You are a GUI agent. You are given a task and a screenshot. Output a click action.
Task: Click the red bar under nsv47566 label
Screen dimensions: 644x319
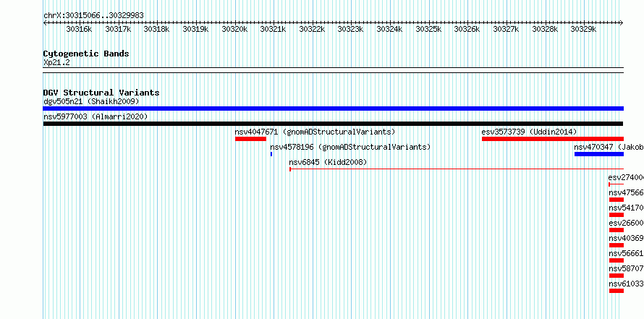tap(616, 200)
